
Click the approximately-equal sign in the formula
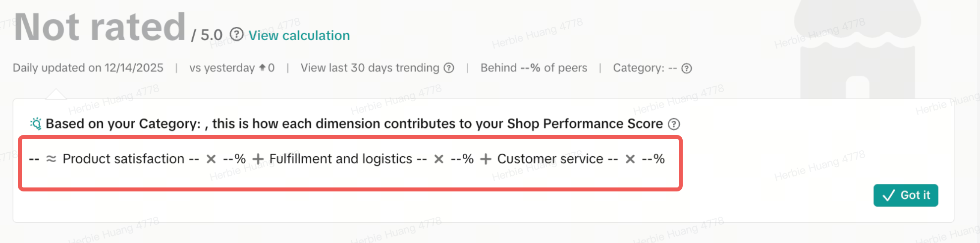pyautogui.click(x=51, y=159)
